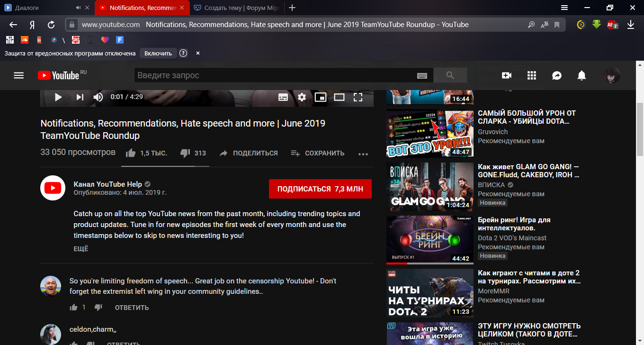Click the ПОДЕЛИТЬСЯ share button
This screenshot has width=644, height=345.
pos(249,153)
